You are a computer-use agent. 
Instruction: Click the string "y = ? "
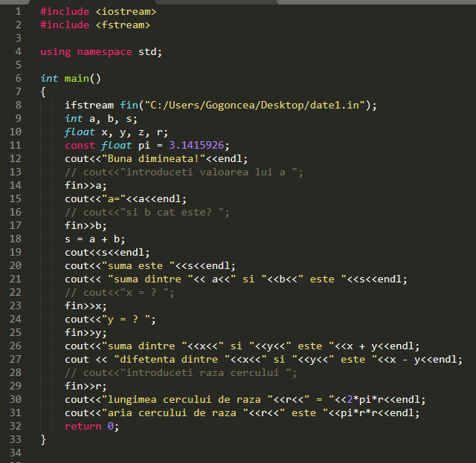click(126, 319)
